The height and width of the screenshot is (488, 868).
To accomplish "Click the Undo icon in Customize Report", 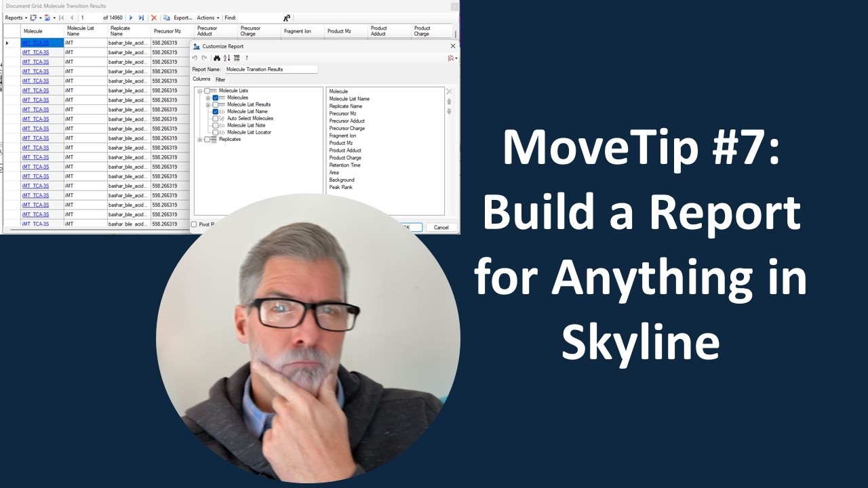I will pyautogui.click(x=195, y=58).
